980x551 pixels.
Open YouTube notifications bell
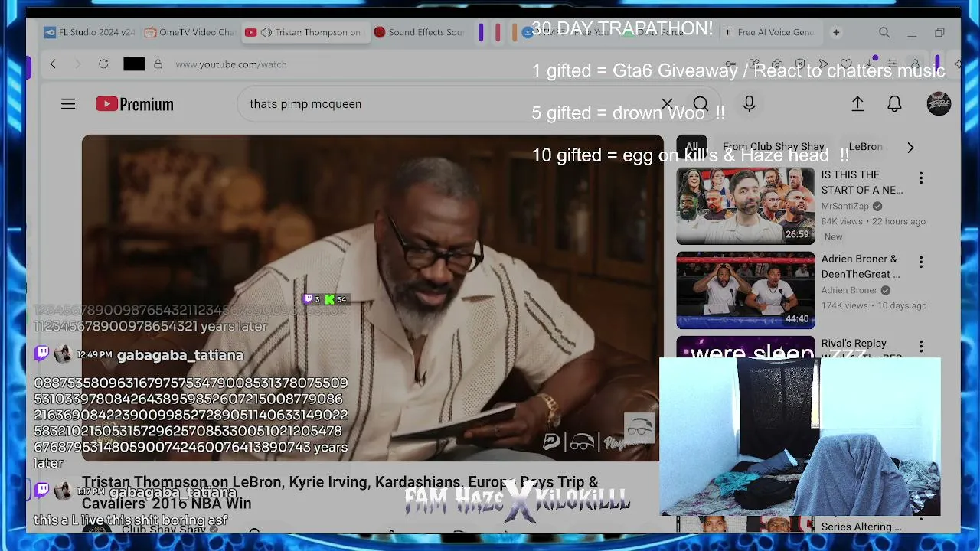coord(894,104)
